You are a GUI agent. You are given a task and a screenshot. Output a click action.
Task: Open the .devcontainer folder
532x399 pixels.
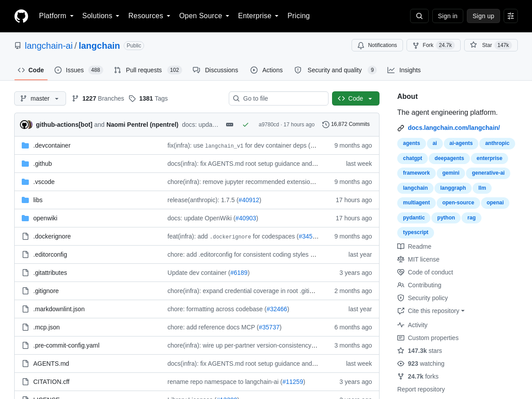pos(52,145)
